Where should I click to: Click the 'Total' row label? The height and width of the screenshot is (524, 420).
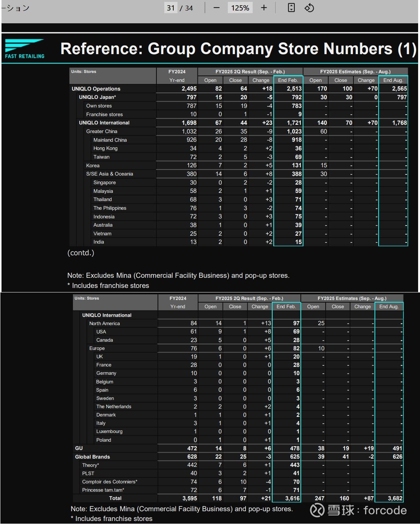coord(115,498)
